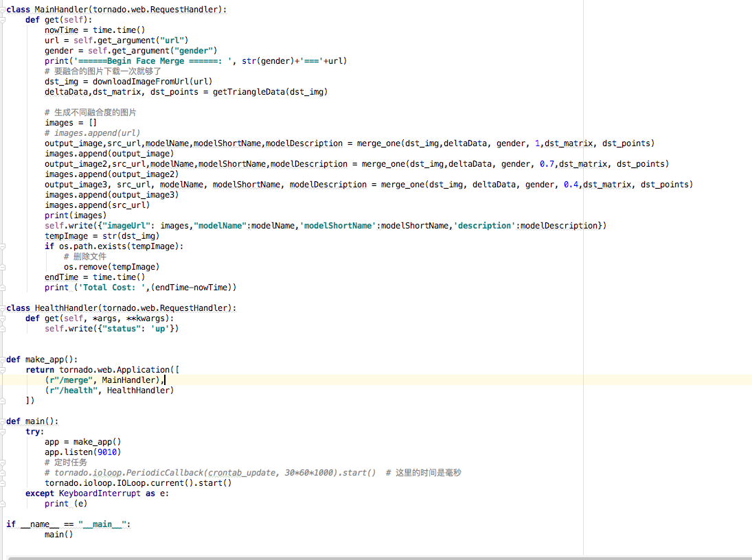Click the comment '# 这里的时间是毫秒'
The image size is (752, 560).
click(x=424, y=474)
